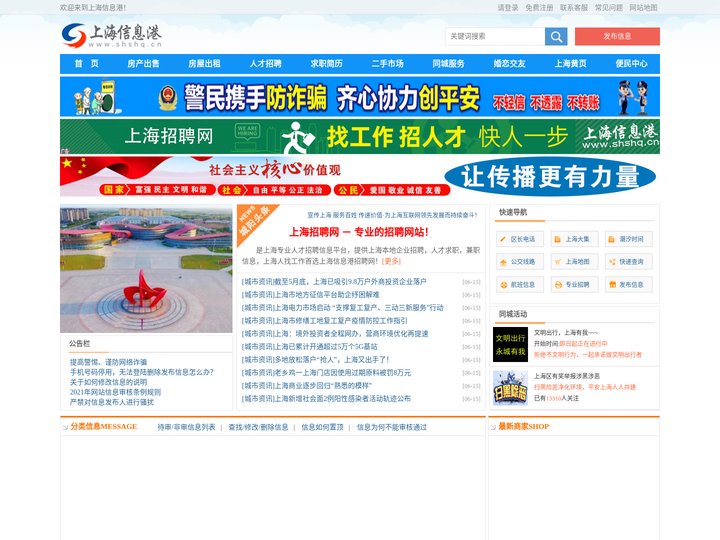Click the red 发布信息 button
Viewport: 720px width, 540px height.
pos(617,36)
